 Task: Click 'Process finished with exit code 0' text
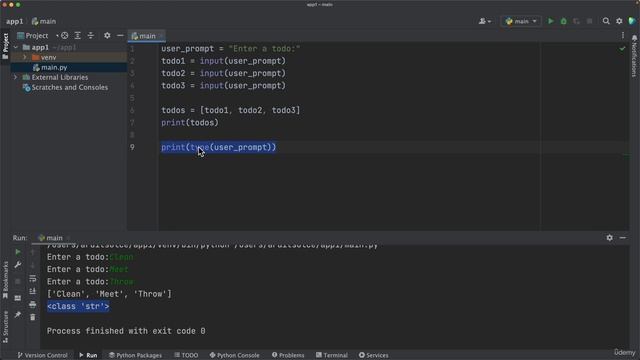pos(126,331)
